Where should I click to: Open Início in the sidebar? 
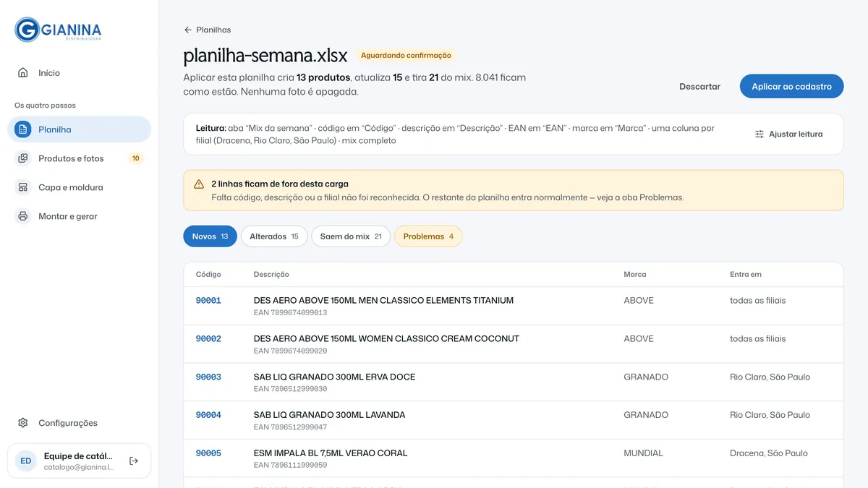[x=79, y=73]
